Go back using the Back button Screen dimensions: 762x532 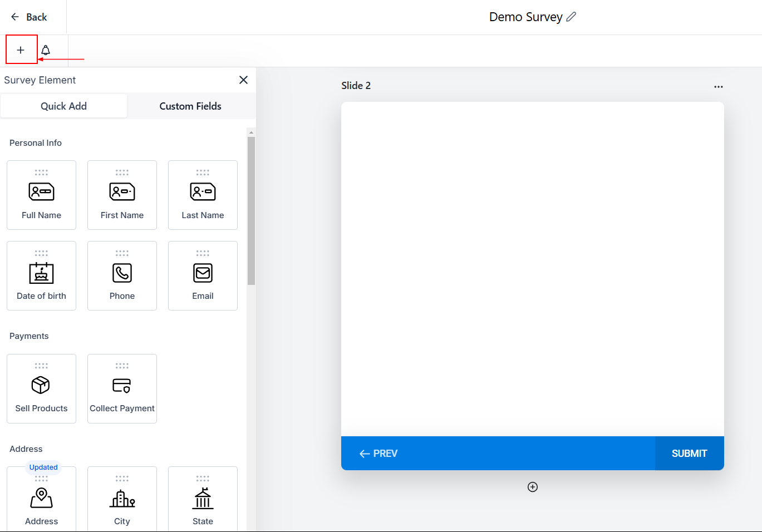click(x=29, y=17)
